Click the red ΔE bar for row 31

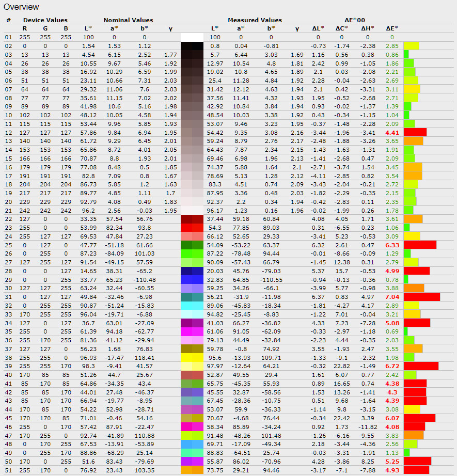point(421,297)
